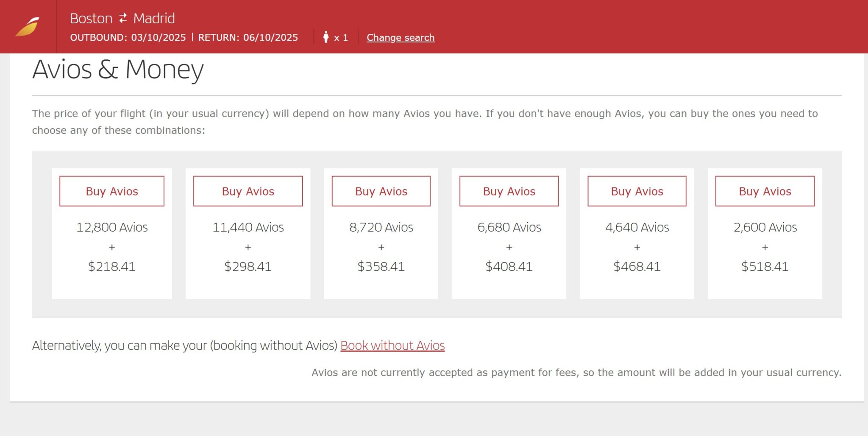The height and width of the screenshot is (436, 868).
Task: Open the Change search link
Action: click(x=401, y=37)
